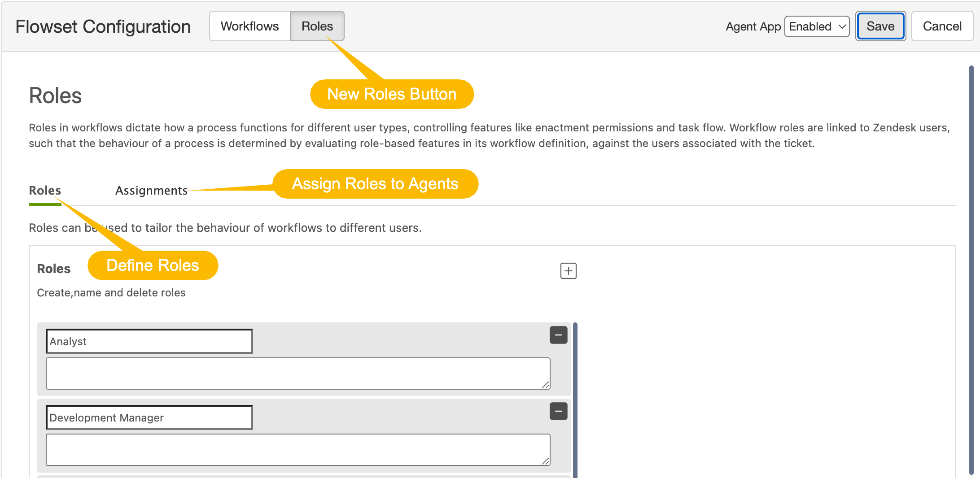Click the large 'Roles' page heading
The image size is (980, 478).
point(55,96)
